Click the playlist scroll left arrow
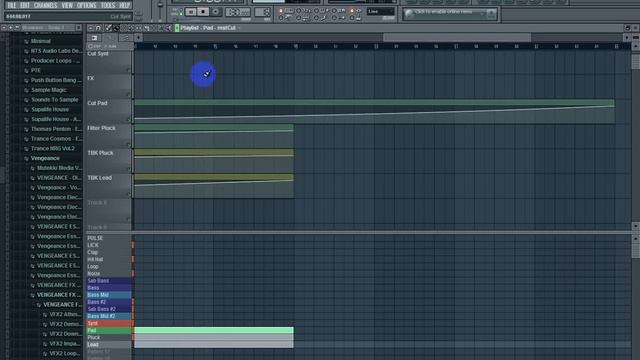Image resolution: width=640 pixels, height=360 pixels. 138,38
